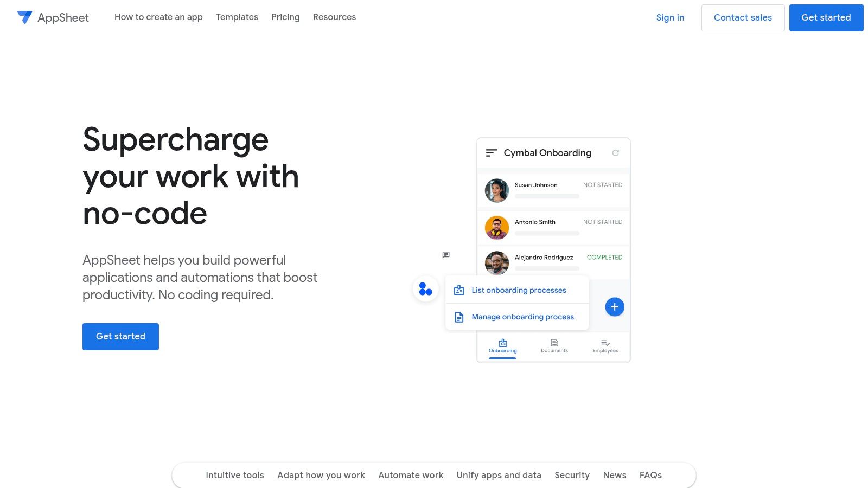Screen dimensions: 868x488
Task: Select List onboarding processes
Action: click(518, 290)
